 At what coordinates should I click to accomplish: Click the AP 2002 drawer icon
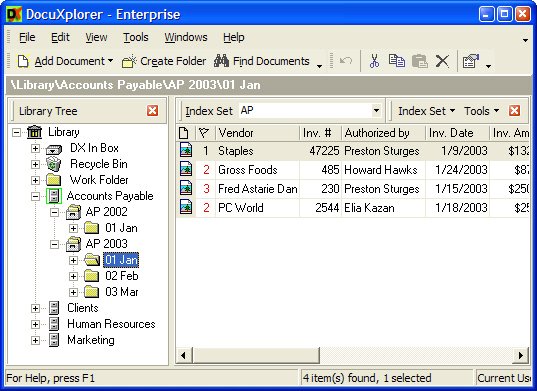(x=73, y=212)
